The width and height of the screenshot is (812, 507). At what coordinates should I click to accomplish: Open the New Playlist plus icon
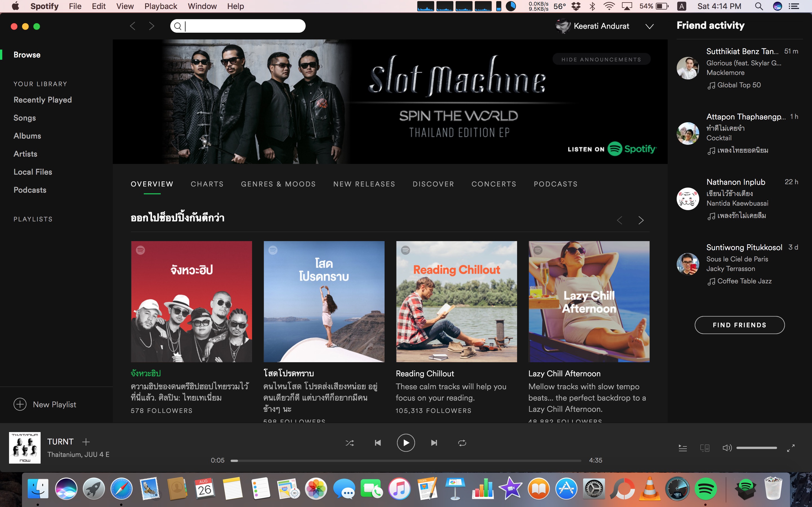click(x=20, y=404)
